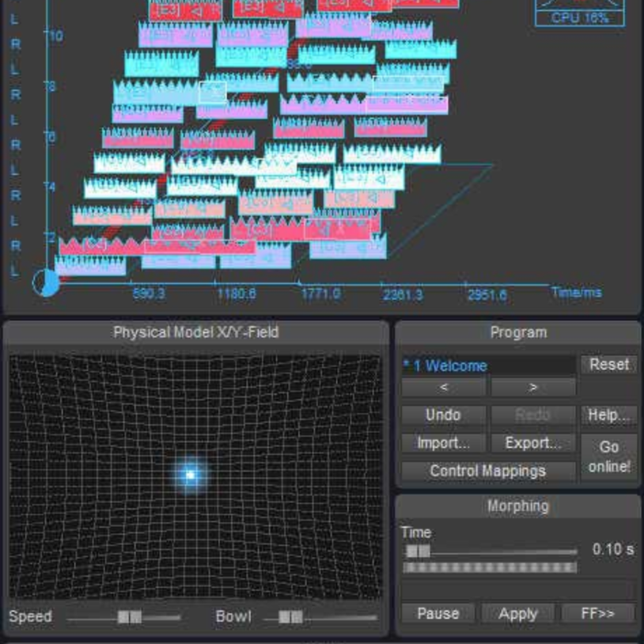Click the Speed slider handle
The height and width of the screenshot is (644, 644).
(130, 617)
